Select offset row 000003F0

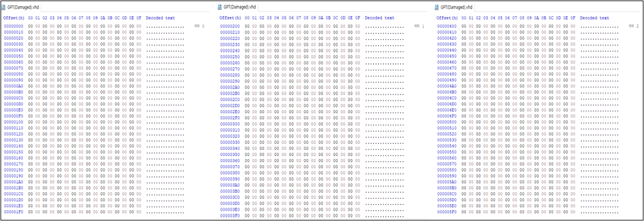tap(230, 215)
